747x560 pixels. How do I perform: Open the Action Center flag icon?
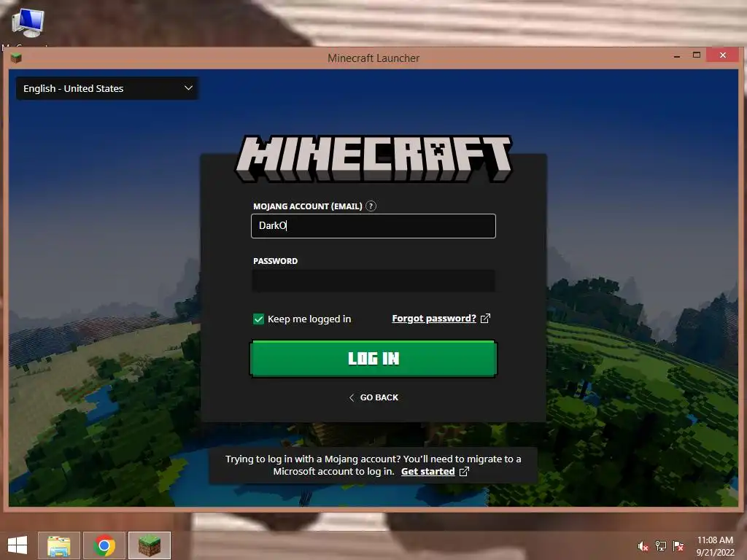678,546
